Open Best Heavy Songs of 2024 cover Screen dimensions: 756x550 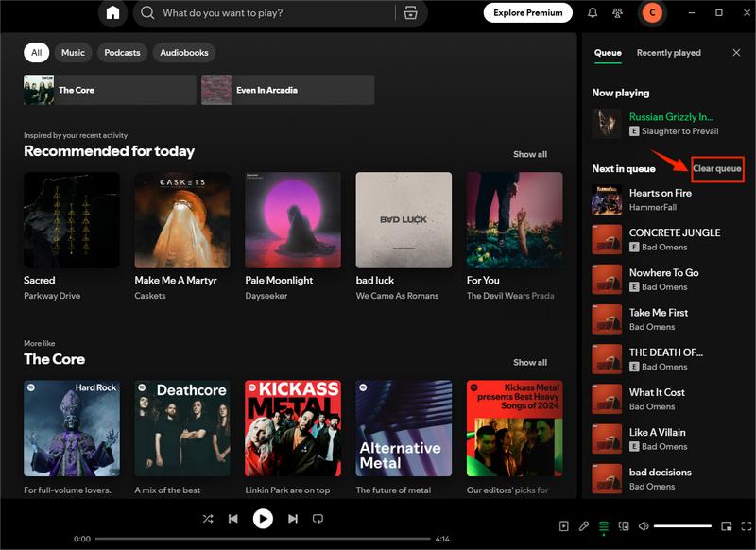(x=514, y=428)
